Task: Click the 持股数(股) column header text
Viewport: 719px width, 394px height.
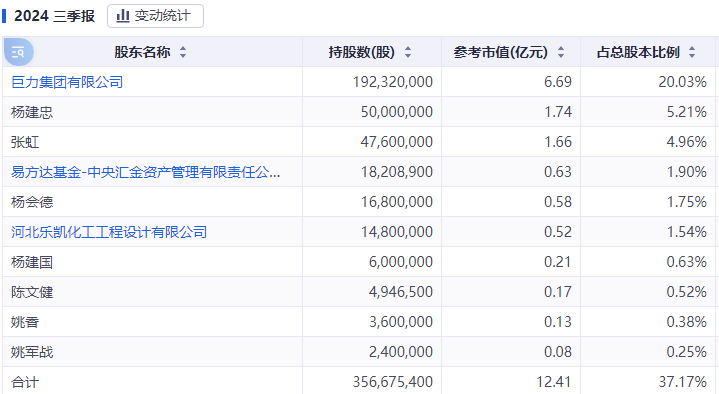Action: 361,52
